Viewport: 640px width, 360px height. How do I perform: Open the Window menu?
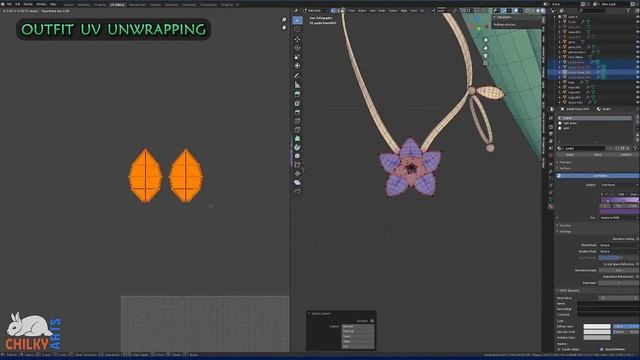coord(41,4)
